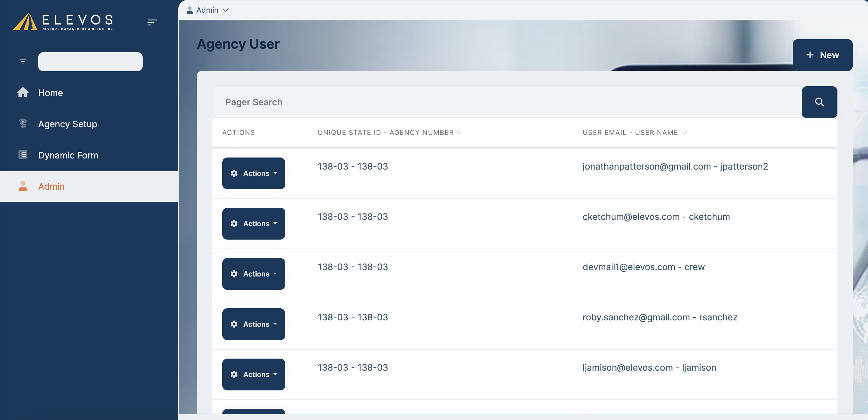
Task: Open Actions button for ljamison row
Action: tap(253, 374)
